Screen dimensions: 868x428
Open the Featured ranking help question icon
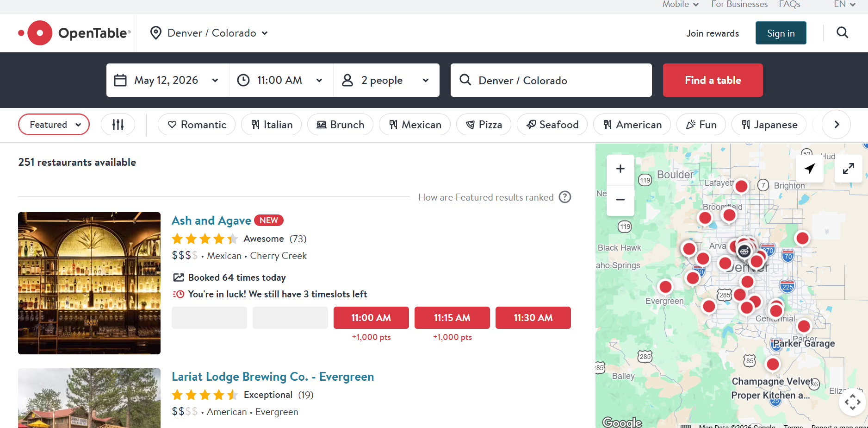point(565,197)
